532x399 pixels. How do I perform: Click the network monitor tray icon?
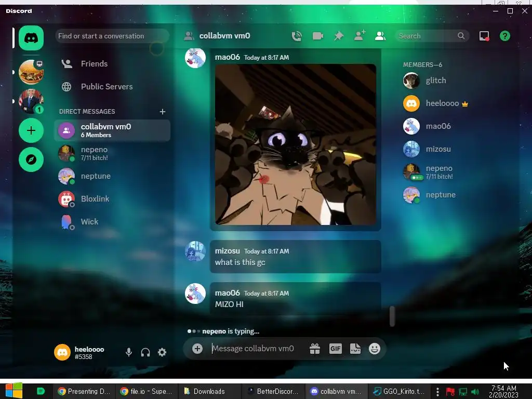click(463, 392)
